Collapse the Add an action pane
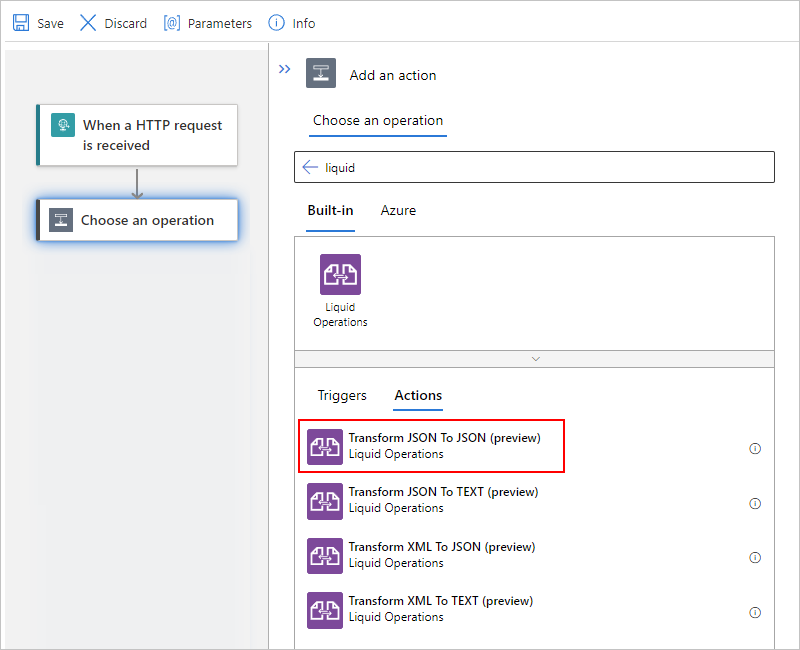Image resolution: width=800 pixels, height=650 pixels. click(284, 69)
